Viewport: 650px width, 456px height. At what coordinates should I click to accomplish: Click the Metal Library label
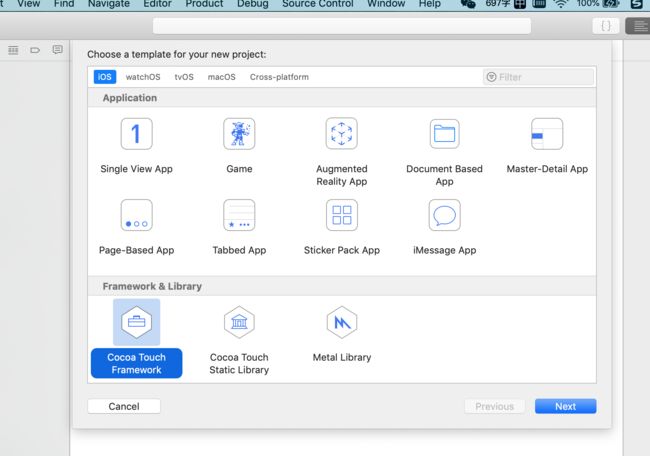point(342,357)
